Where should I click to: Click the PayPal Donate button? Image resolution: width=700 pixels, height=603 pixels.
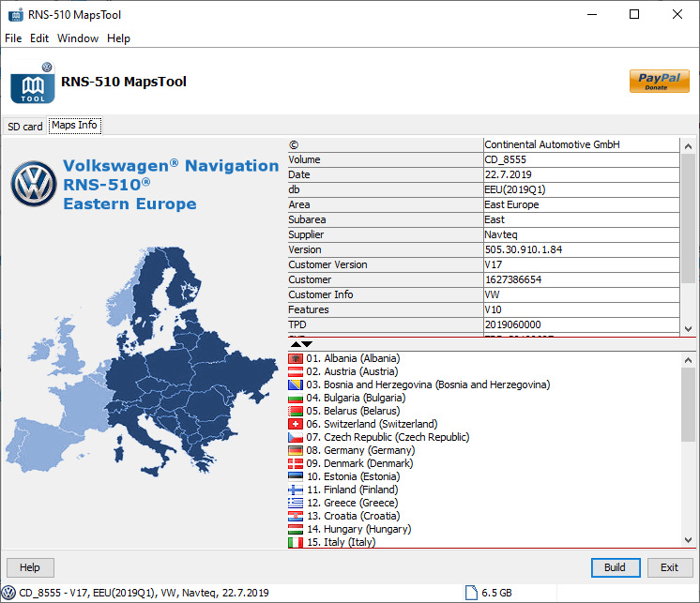coord(660,82)
